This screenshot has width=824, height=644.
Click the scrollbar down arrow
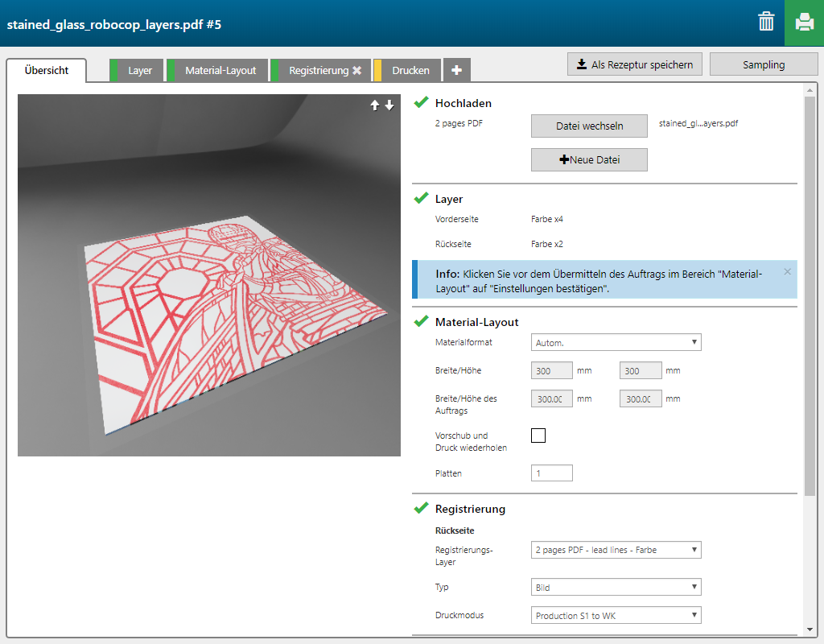click(x=810, y=630)
